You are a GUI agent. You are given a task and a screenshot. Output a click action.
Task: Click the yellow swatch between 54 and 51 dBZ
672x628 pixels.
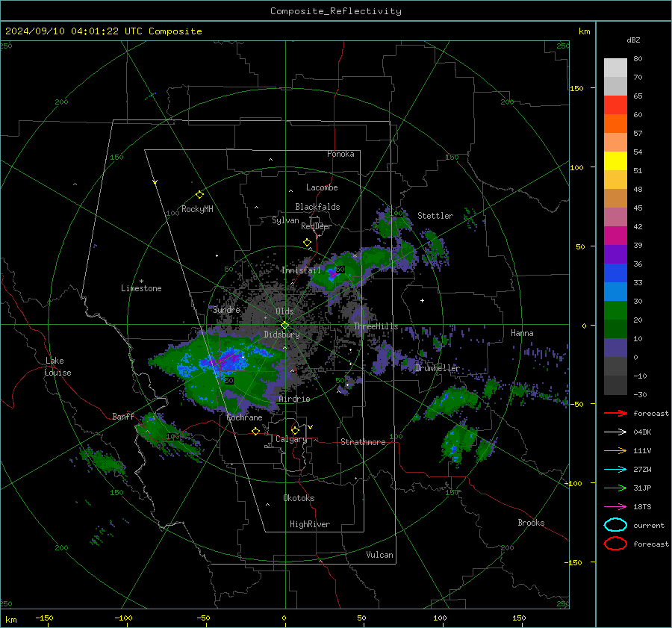[615, 161]
